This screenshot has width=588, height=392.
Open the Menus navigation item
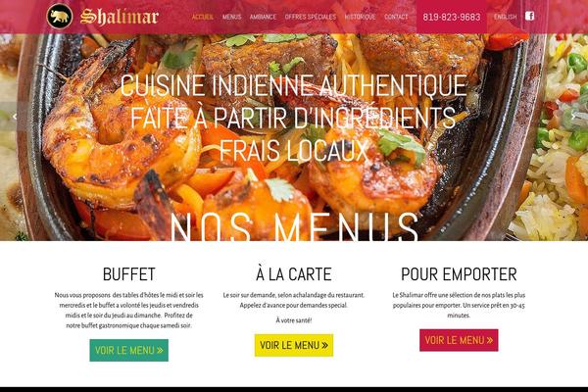[231, 17]
